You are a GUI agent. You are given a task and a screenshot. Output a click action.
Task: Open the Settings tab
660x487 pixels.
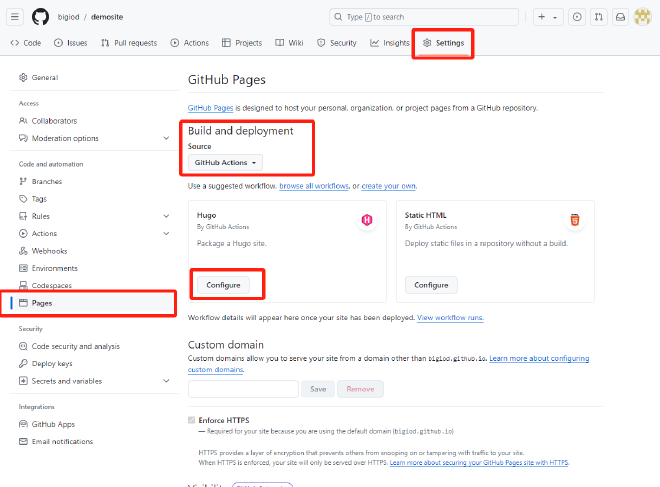[443, 43]
